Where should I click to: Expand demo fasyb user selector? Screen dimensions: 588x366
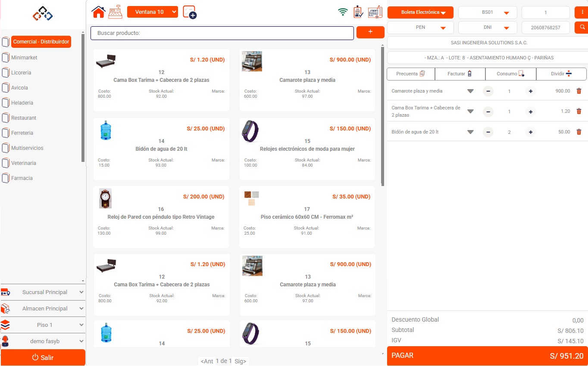pyautogui.click(x=43, y=341)
